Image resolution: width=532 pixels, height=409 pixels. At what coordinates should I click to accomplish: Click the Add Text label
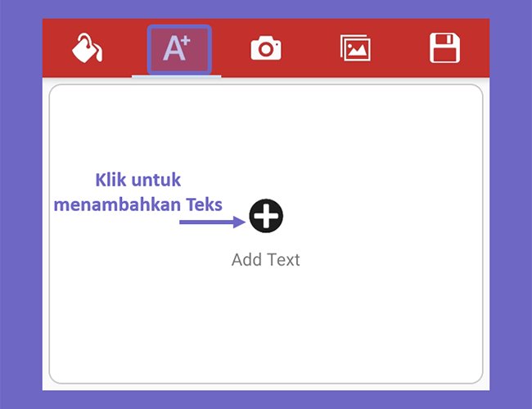[x=266, y=260]
